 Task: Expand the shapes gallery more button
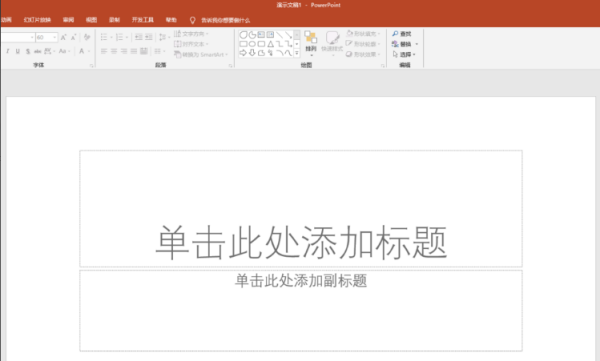(297, 53)
